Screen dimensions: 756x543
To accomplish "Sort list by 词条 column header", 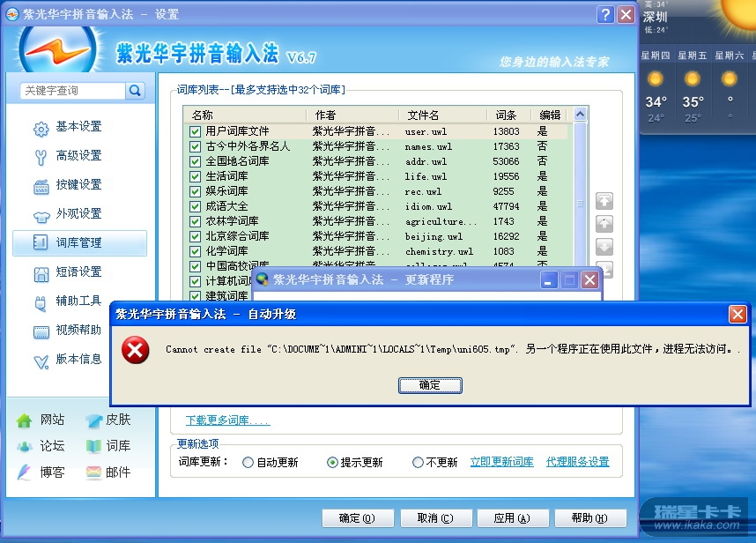I will [x=509, y=115].
